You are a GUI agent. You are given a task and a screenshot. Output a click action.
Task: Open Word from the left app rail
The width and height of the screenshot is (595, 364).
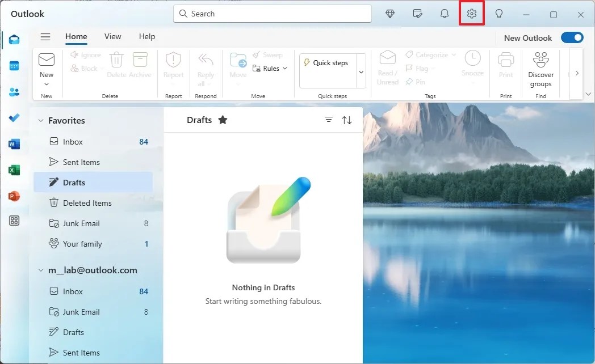coord(14,144)
